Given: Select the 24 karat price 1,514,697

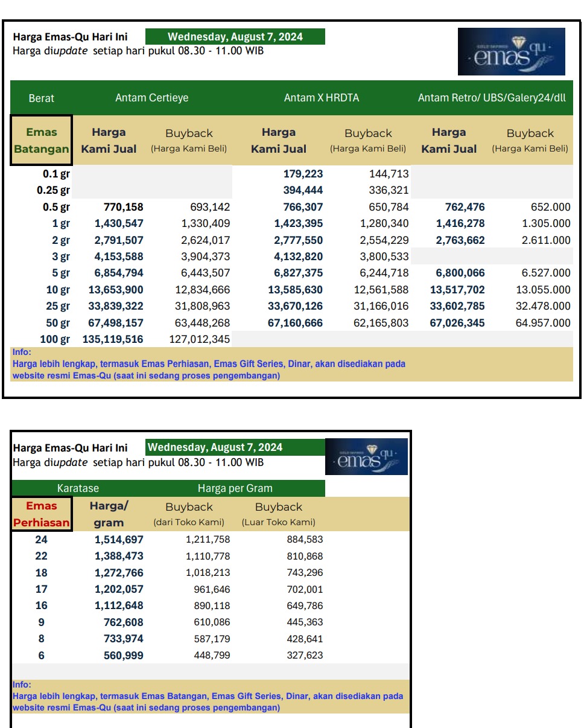Looking at the screenshot, I should [119, 540].
